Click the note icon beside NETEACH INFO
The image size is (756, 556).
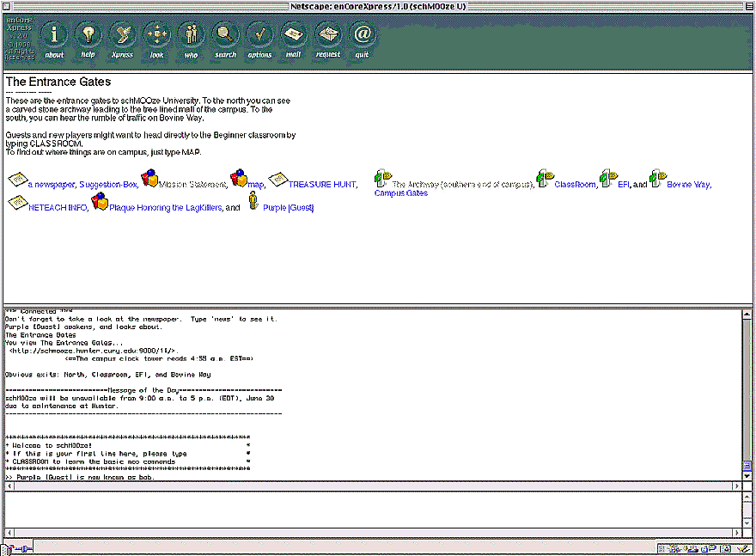tap(18, 203)
